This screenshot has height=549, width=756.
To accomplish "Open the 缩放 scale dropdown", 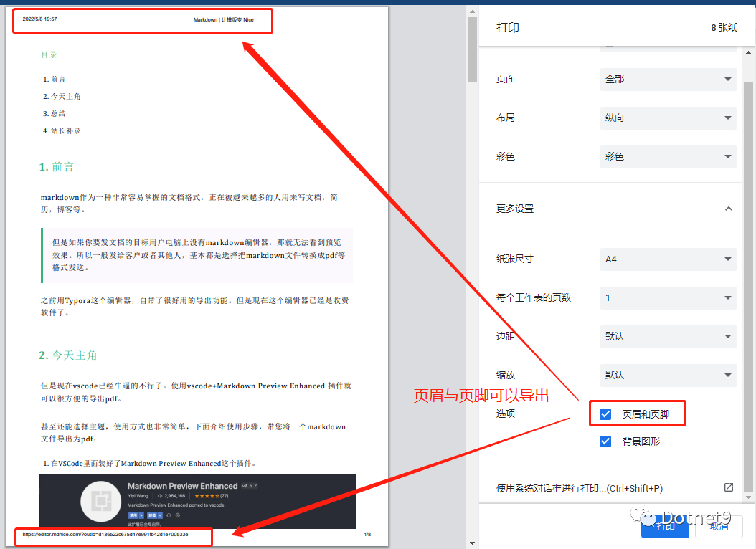I will coord(668,375).
